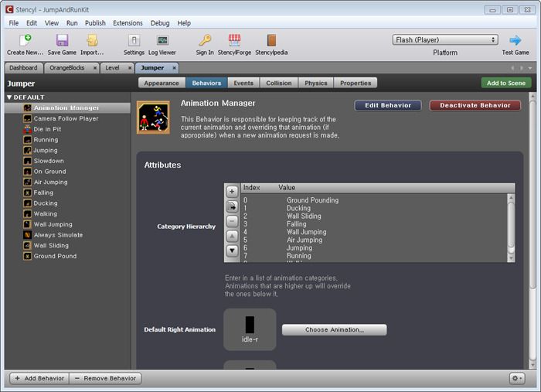Select the Ground Pounding row in list

[x=374, y=200]
